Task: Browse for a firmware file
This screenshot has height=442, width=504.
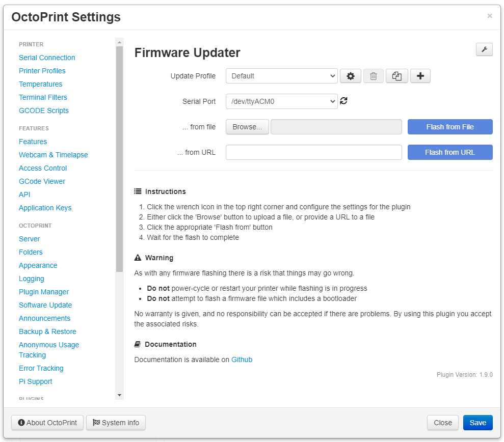Action: pyautogui.click(x=247, y=127)
